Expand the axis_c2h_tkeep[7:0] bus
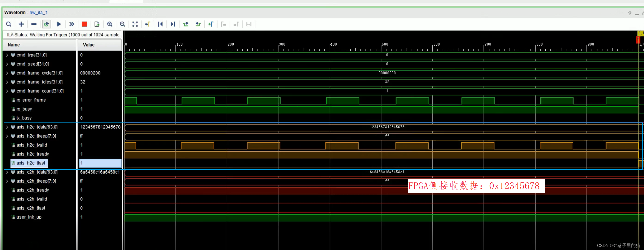 tap(7, 181)
